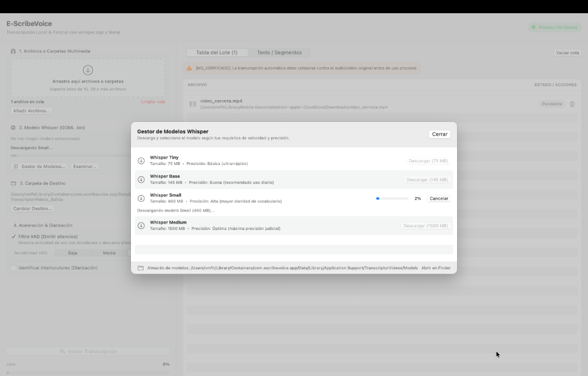588x376 pixels.
Task: Click the download icon beside Whisper Small
Action: 141,198
